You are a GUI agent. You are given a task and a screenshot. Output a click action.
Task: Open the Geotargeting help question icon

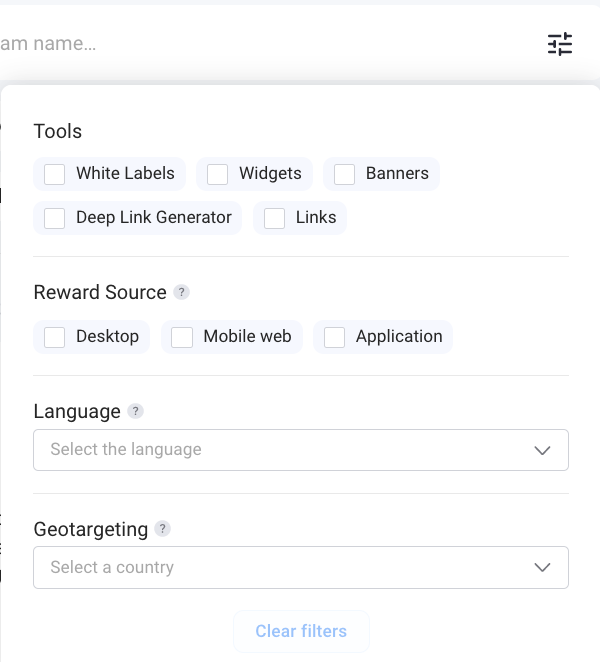point(163,529)
